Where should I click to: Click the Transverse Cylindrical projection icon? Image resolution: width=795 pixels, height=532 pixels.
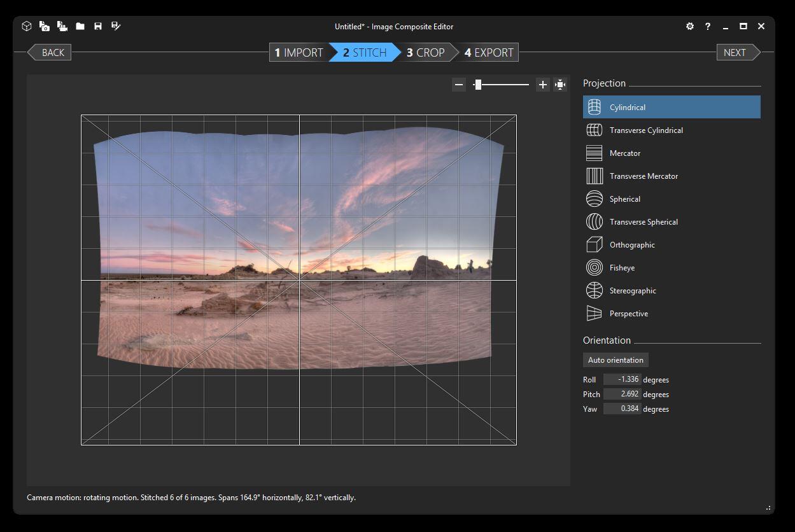coord(594,130)
